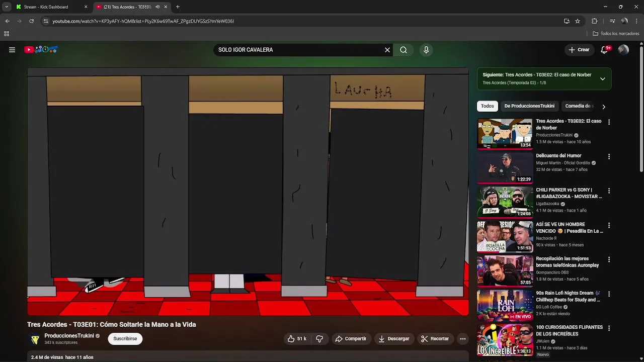Select the Comedia de filter chip
Image resolution: width=644 pixels, height=362 pixels.
[579, 106]
